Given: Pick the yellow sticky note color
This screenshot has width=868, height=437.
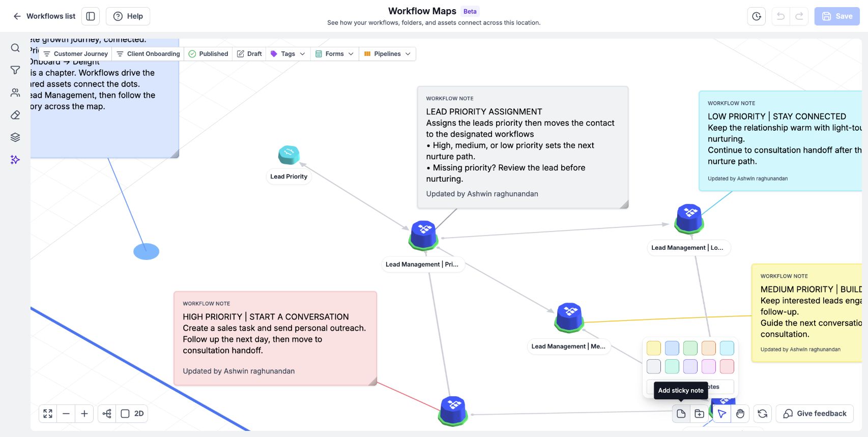Looking at the screenshot, I should pyautogui.click(x=654, y=348).
